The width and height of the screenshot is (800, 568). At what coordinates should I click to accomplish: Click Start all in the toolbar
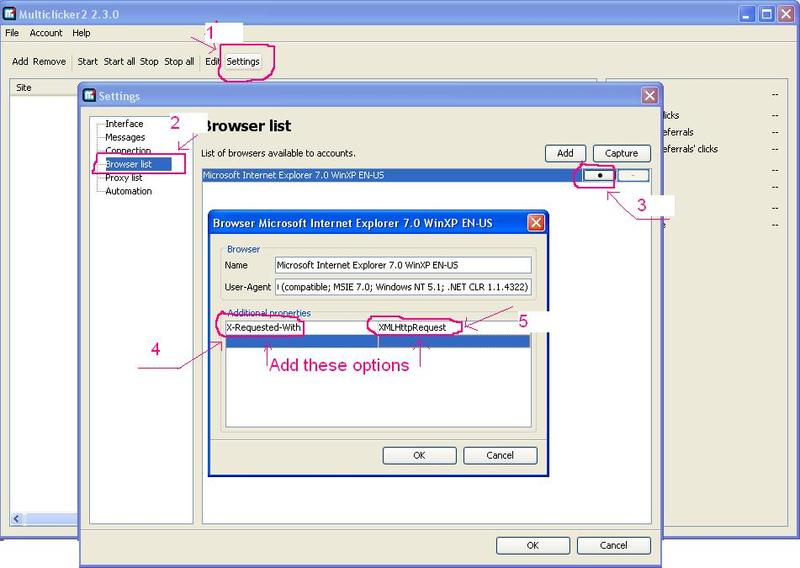(119, 61)
